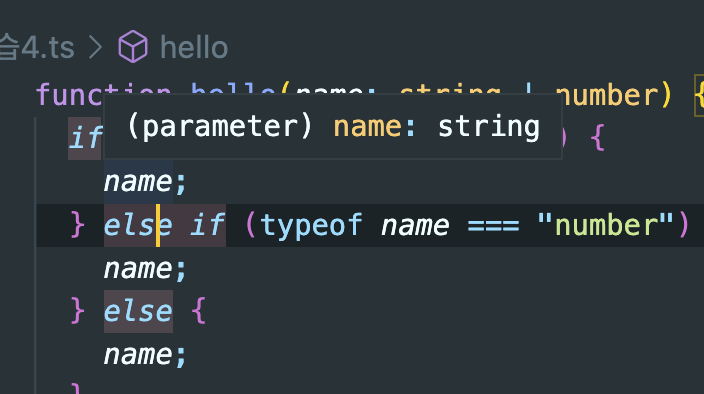This screenshot has height=394, width=704.
Task: Click the === operator in the condition
Action: click(493, 225)
